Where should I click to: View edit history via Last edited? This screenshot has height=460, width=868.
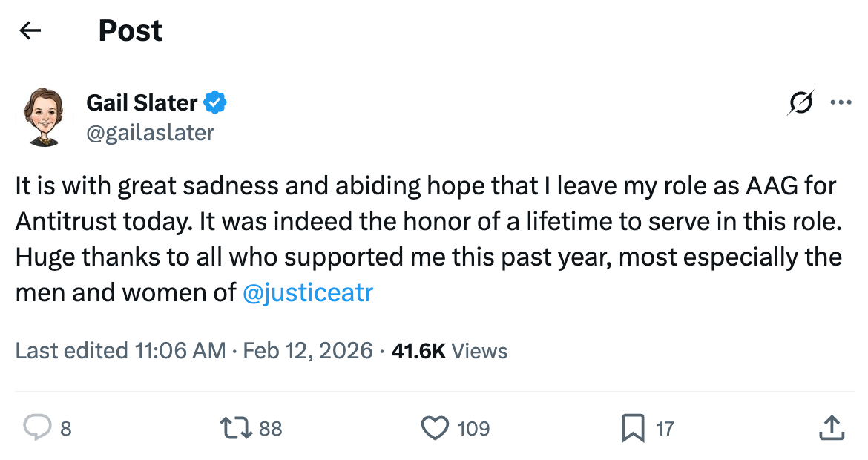(120, 350)
